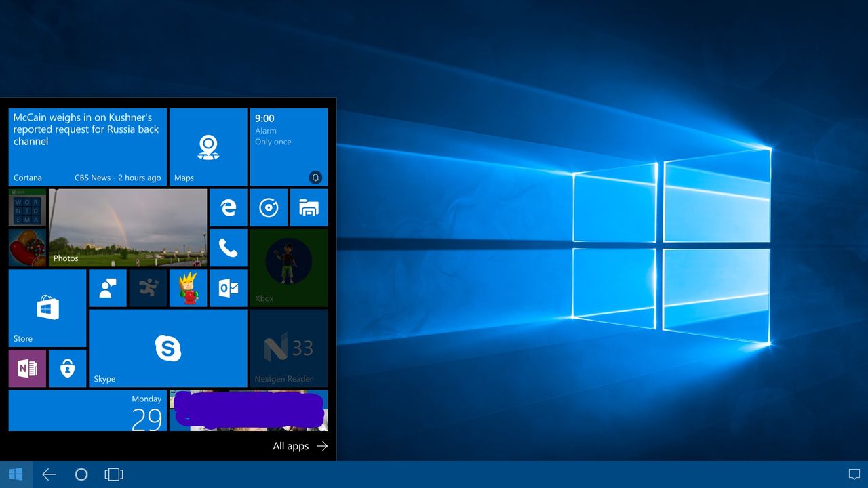Click All apps to list applications
This screenshot has width=868, height=488.
point(300,446)
